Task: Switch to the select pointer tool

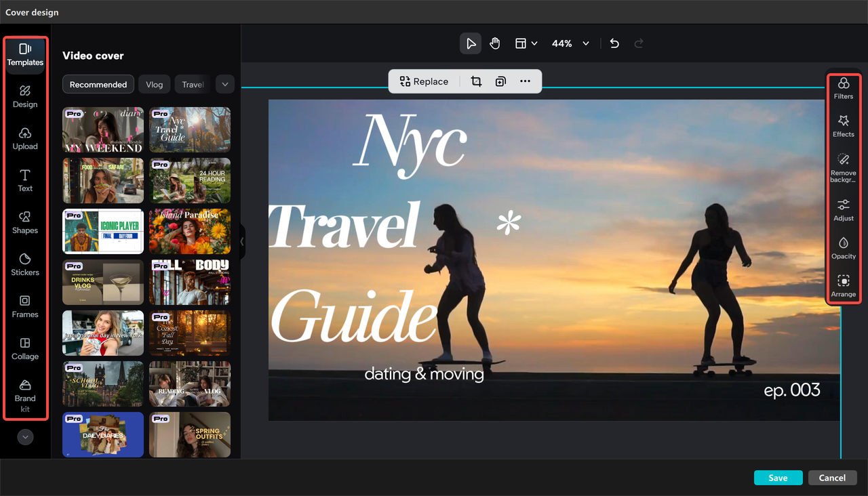Action: [x=471, y=43]
